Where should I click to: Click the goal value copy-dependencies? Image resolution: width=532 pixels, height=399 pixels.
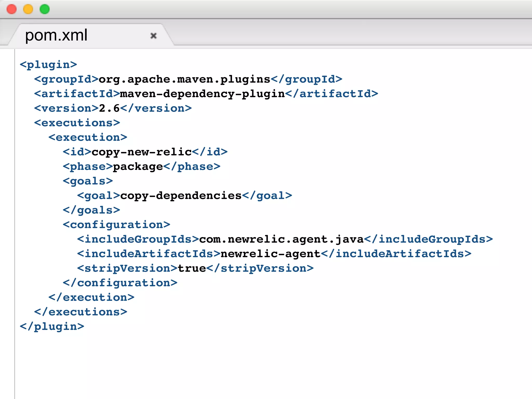pos(181,196)
